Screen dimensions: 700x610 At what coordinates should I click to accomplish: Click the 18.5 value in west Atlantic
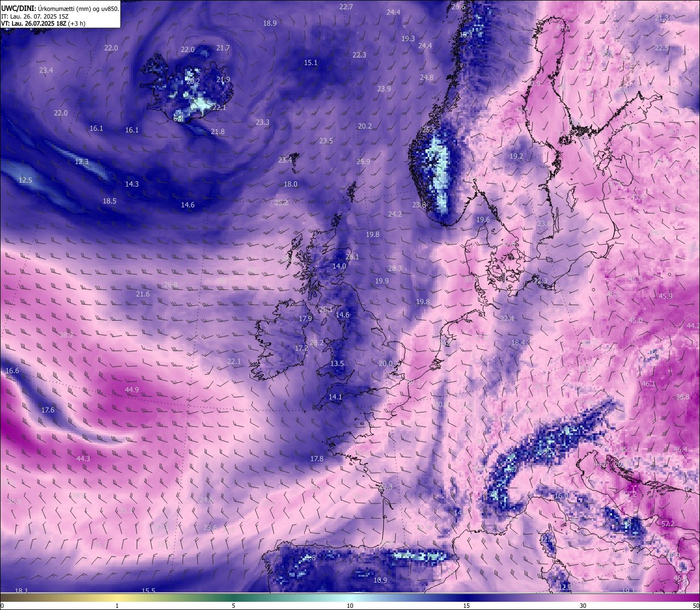point(109,201)
